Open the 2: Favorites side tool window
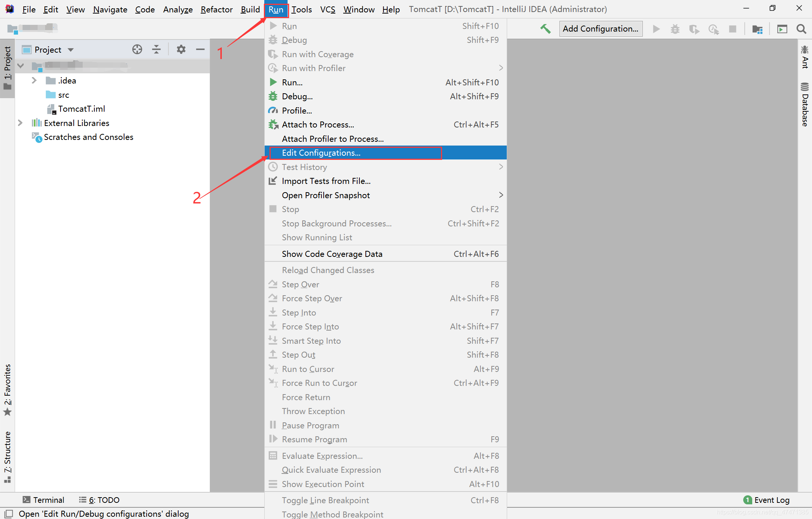 pos(7,390)
